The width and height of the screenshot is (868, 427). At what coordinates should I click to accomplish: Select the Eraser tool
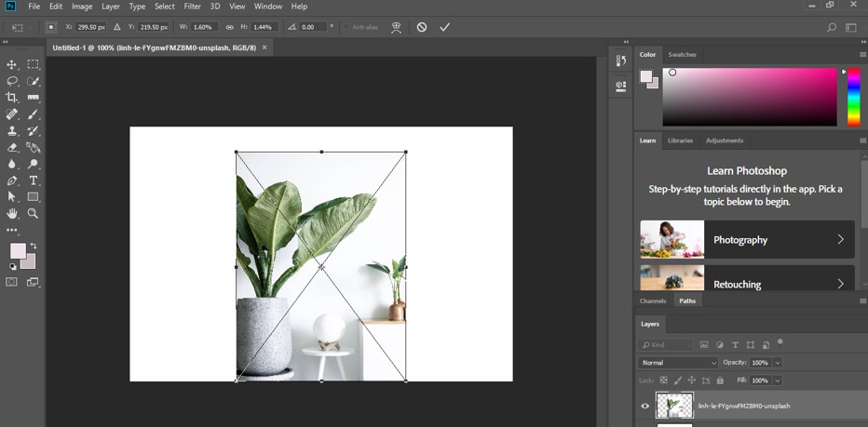pos(11,148)
